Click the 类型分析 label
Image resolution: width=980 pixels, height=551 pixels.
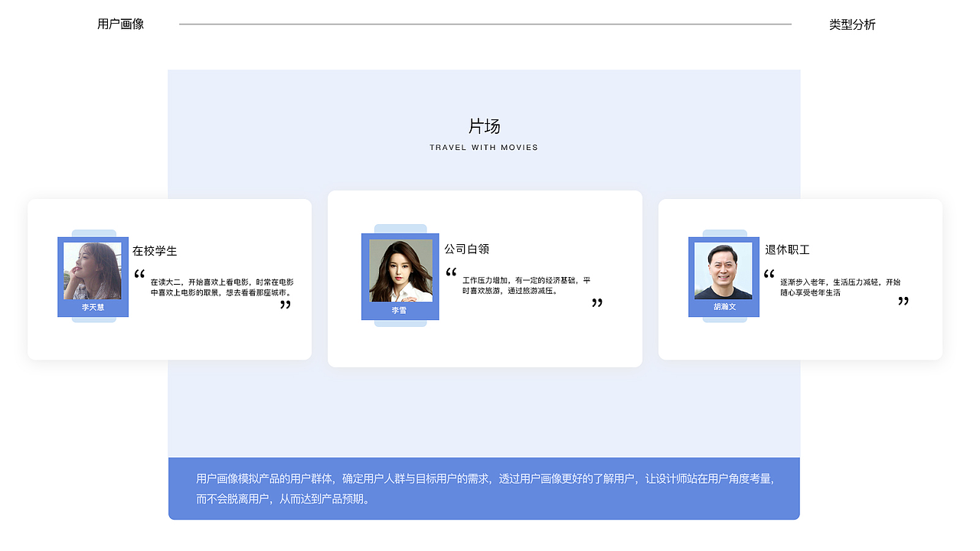pyautogui.click(x=852, y=24)
